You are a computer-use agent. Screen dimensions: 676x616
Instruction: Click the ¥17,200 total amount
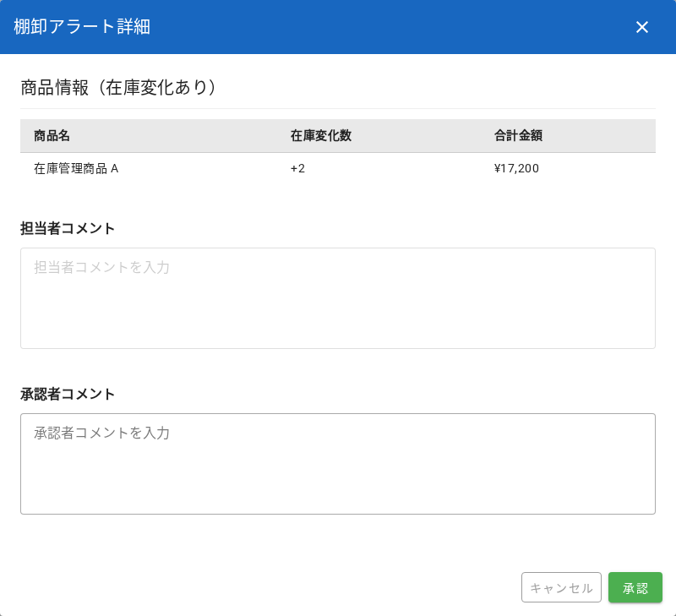click(516, 168)
